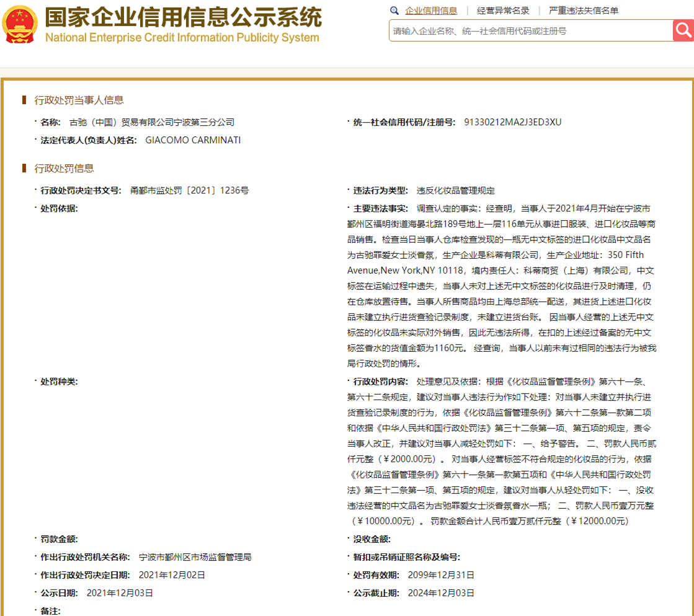Click the 备注 field label
The height and width of the screenshot is (616, 694).
(x=50, y=611)
